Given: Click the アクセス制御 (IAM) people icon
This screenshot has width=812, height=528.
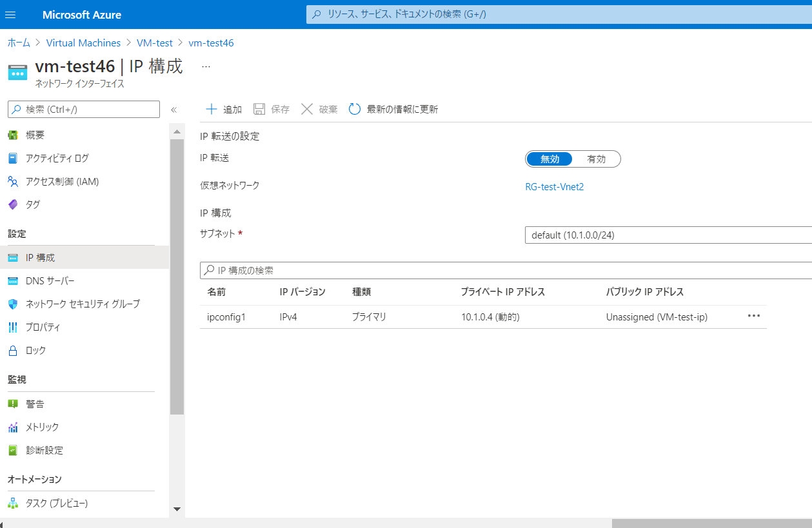Looking at the screenshot, I should tap(13, 182).
